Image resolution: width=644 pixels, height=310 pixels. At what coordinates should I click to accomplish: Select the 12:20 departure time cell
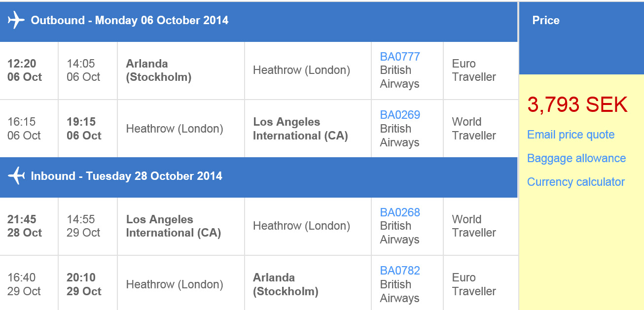point(25,70)
